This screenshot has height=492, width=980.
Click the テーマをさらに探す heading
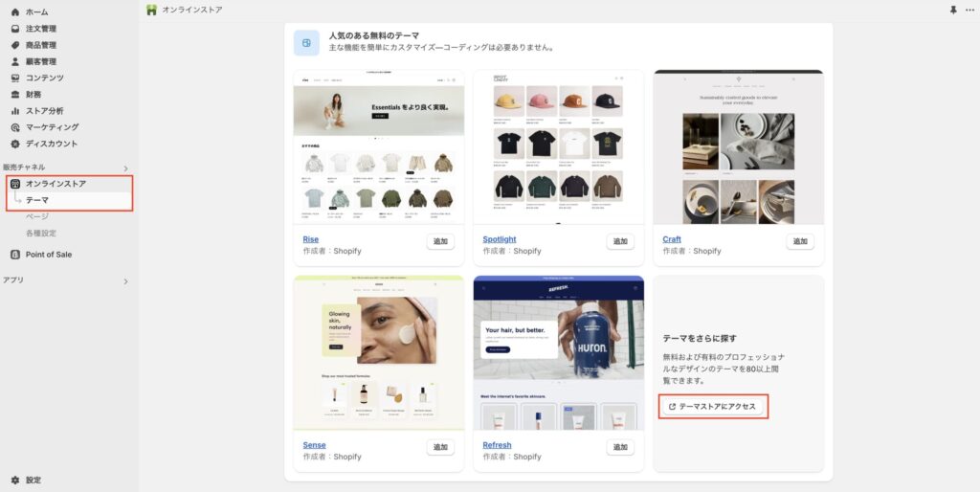pyautogui.click(x=700, y=338)
